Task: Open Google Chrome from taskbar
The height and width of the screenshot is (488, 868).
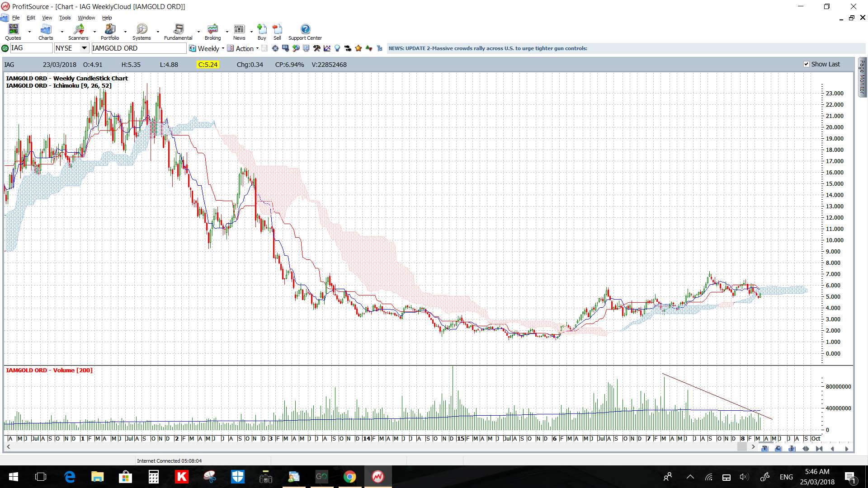Action: pos(349,477)
